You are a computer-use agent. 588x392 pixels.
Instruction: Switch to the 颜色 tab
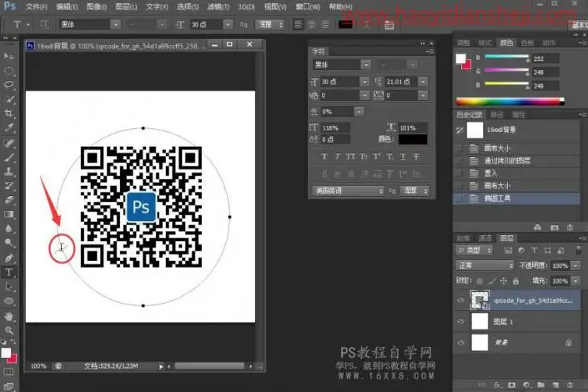tap(506, 43)
